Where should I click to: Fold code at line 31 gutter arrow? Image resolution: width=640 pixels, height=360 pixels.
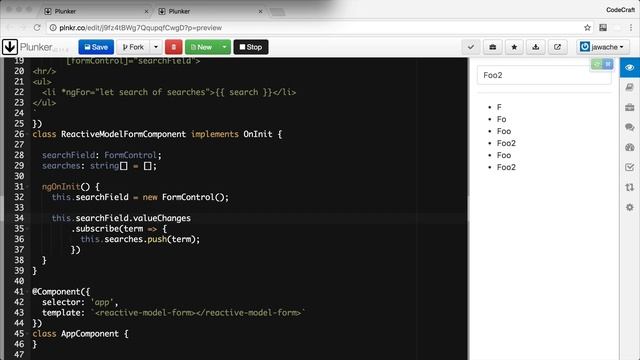coord(28,187)
